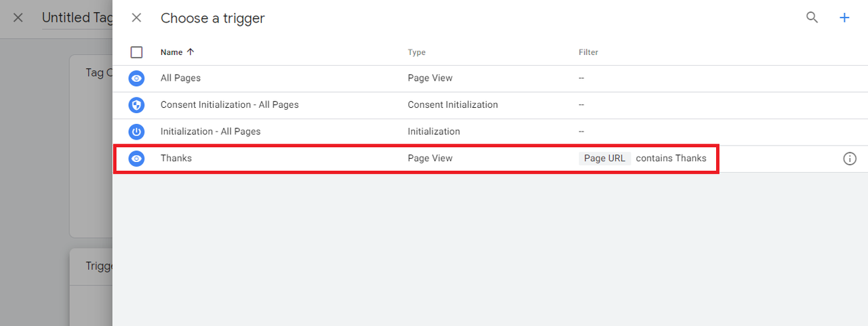Add new trigger with plus icon
This screenshot has width=868, height=326.
(844, 18)
